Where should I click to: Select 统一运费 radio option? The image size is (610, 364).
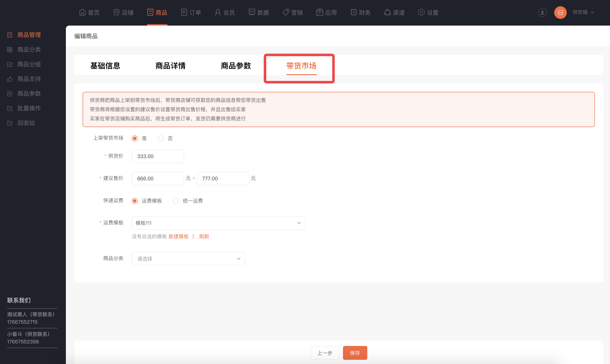click(x=176, y=201)
